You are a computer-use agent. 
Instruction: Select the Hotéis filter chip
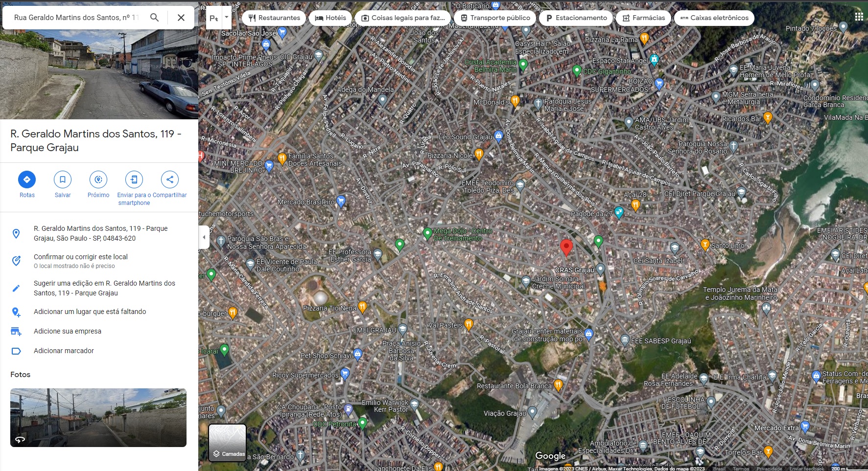pyautogui.click(x=330, y=18)
